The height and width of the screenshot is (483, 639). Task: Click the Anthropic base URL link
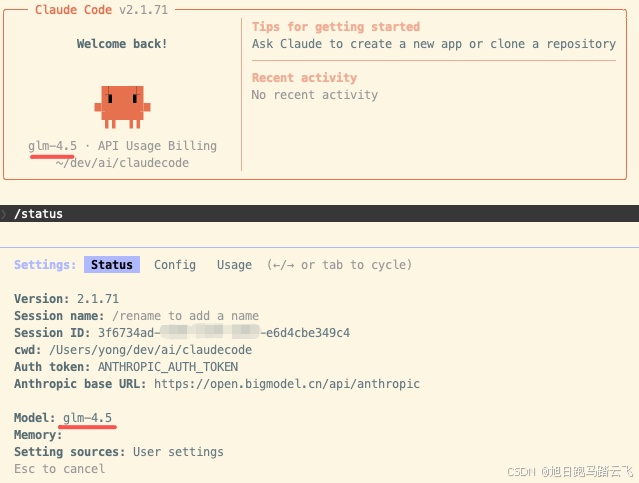287,384
